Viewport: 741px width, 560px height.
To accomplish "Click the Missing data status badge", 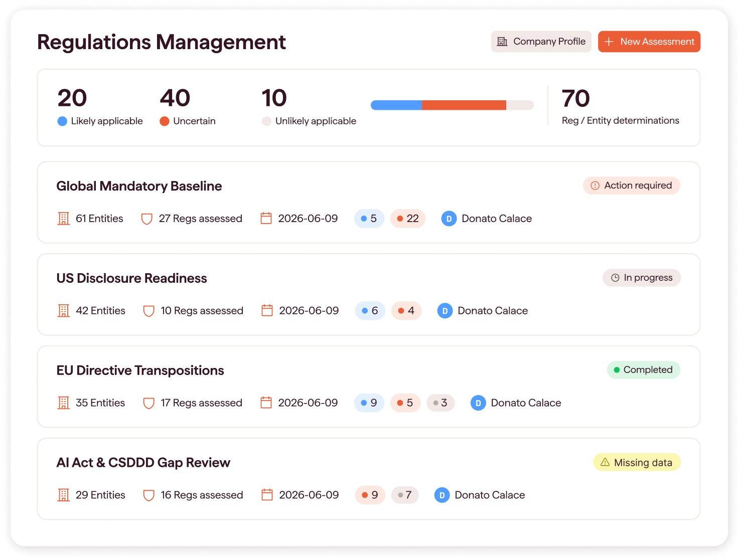I will point(637,462).
